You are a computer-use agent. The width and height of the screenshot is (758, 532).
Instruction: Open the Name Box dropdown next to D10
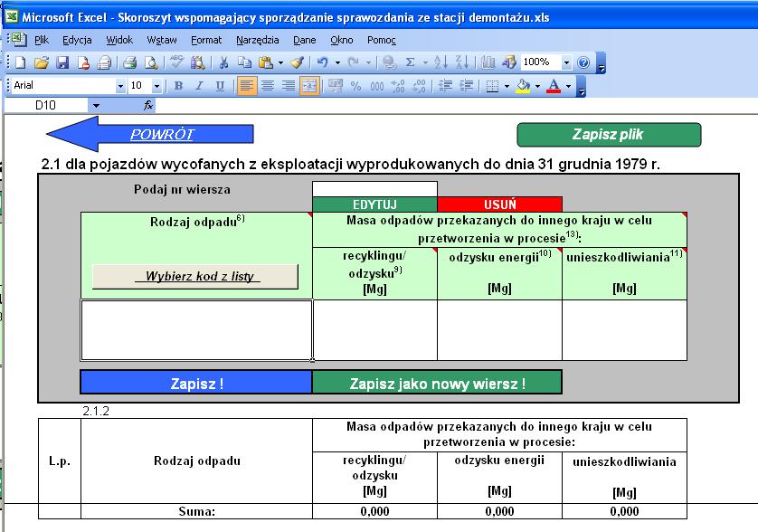coord(96,106)
